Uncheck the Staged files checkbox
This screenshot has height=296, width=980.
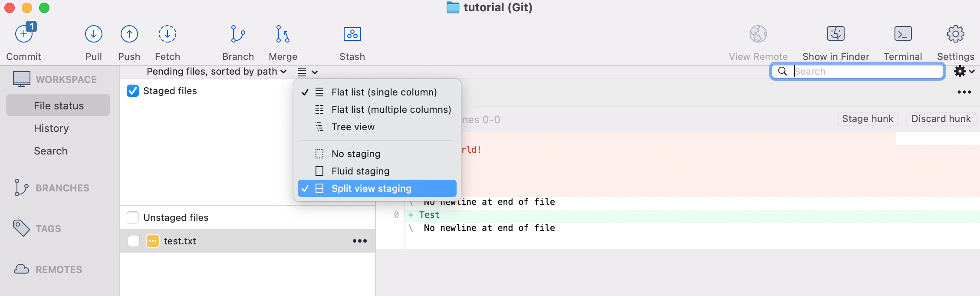point(133,91)
